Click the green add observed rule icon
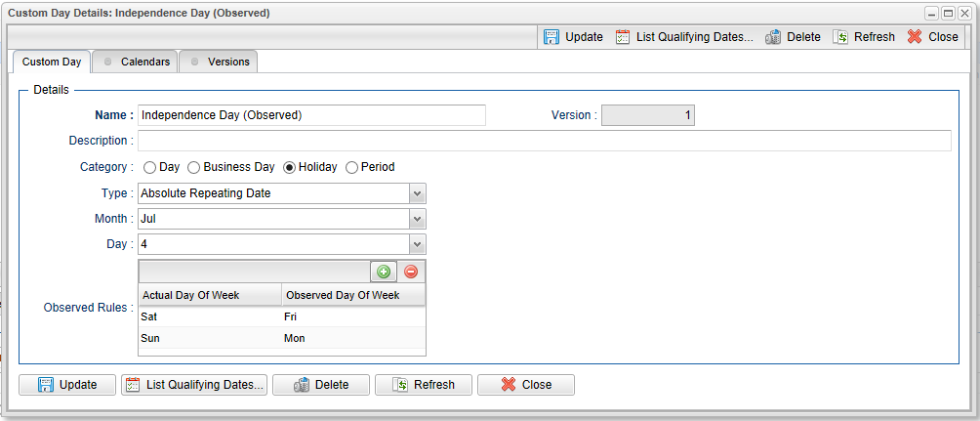This screenshot has width=980, height=421. 384,272
